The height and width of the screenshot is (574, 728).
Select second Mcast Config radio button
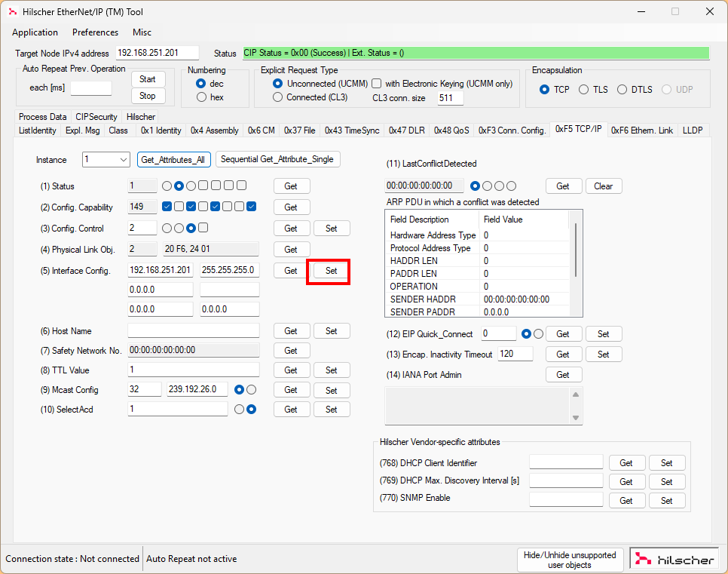point(251,389)
